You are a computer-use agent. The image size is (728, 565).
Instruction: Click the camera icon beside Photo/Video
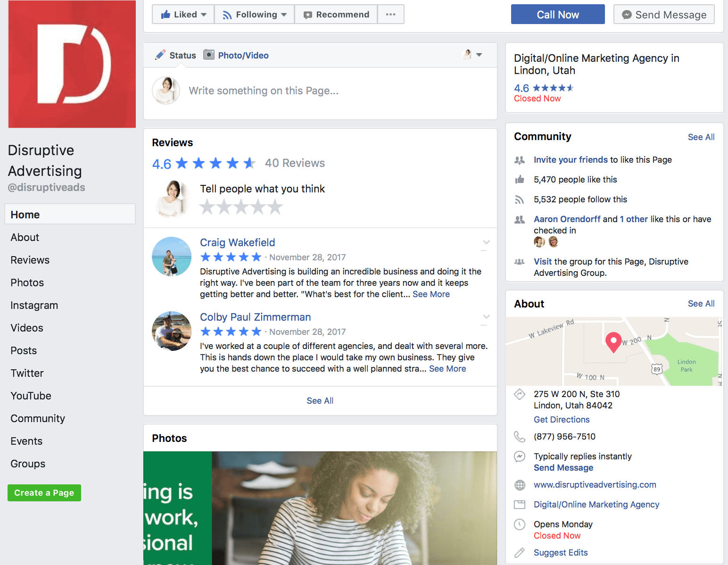coord(209,55)
